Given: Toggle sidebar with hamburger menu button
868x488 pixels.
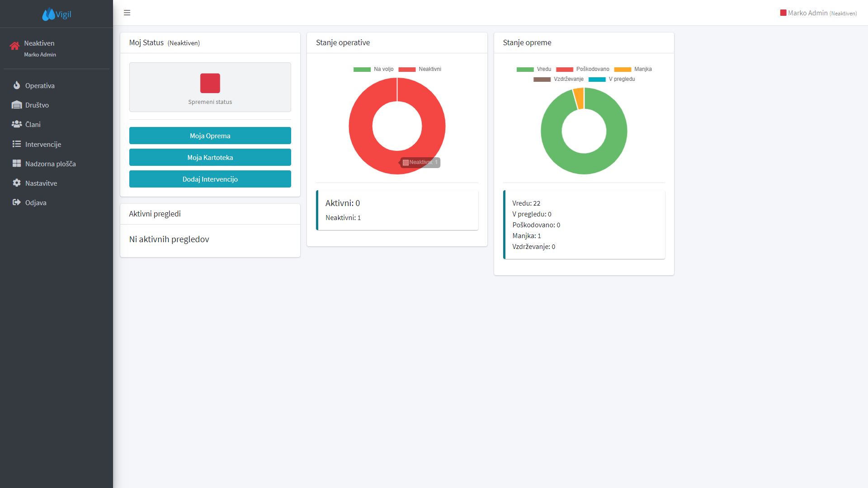Looking at the screenshot, I should pos(127,13).
